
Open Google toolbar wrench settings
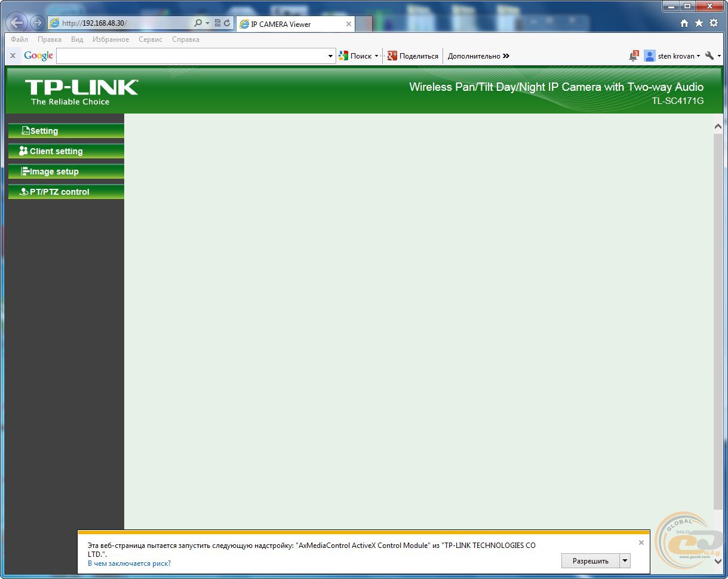(709, 56)
